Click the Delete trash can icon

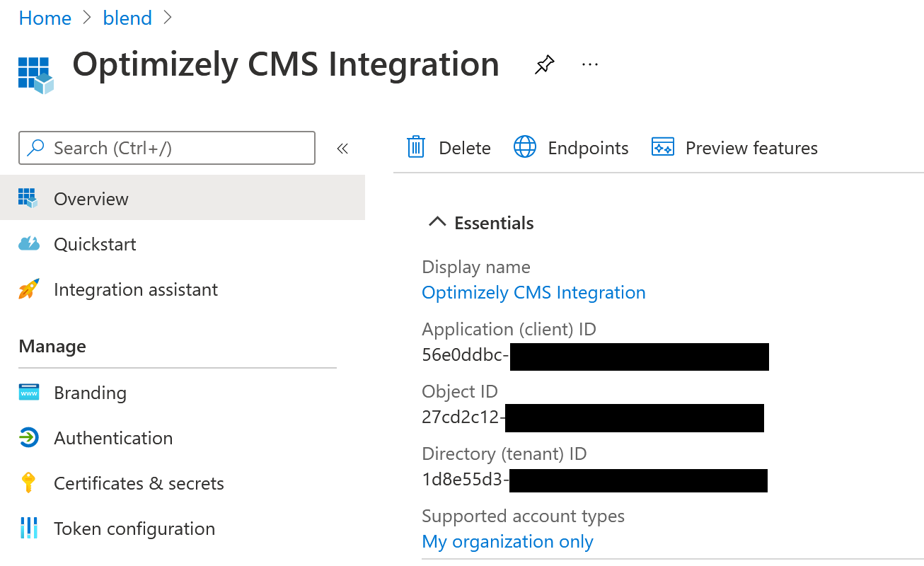click(x=416, y=147)
